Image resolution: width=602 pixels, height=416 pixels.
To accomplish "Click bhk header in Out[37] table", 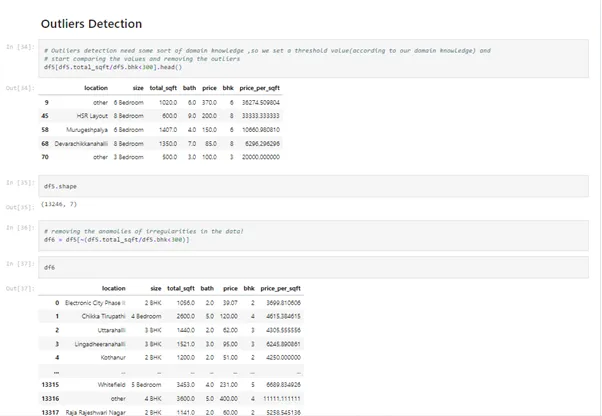I will tap(249, 288).
